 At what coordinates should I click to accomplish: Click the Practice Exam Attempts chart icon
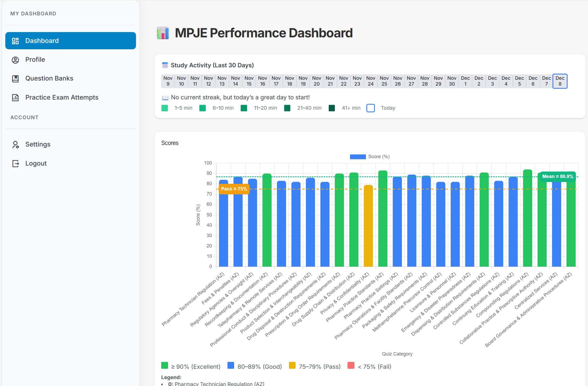pos(15,97)
